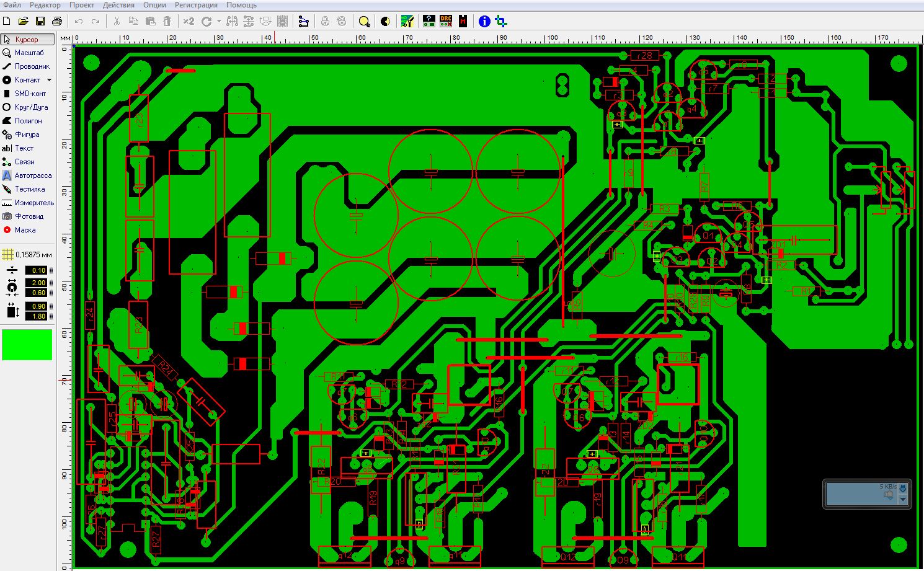
Task: Copy selection using the copy icon
Action: pos(133,21)
